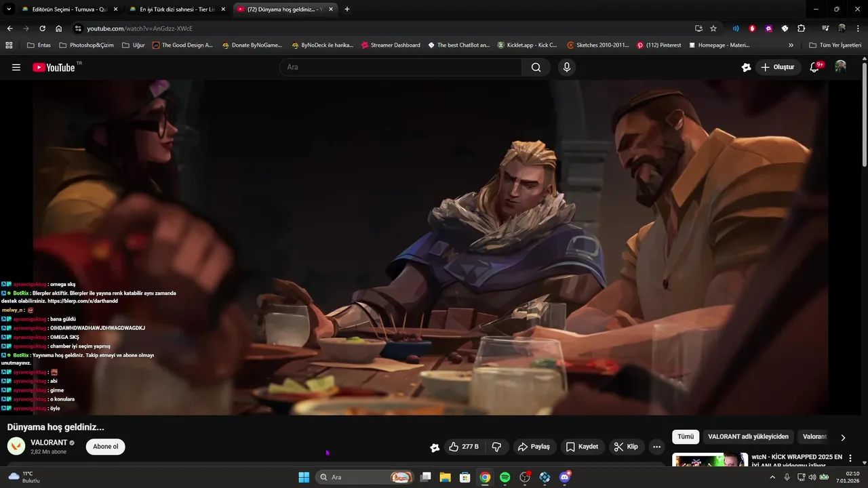Image resolution: width=868 pixels, height=488 pixels.
Task: Open Streamer Dashboard bookmark
Action: [x=391, y=45]
